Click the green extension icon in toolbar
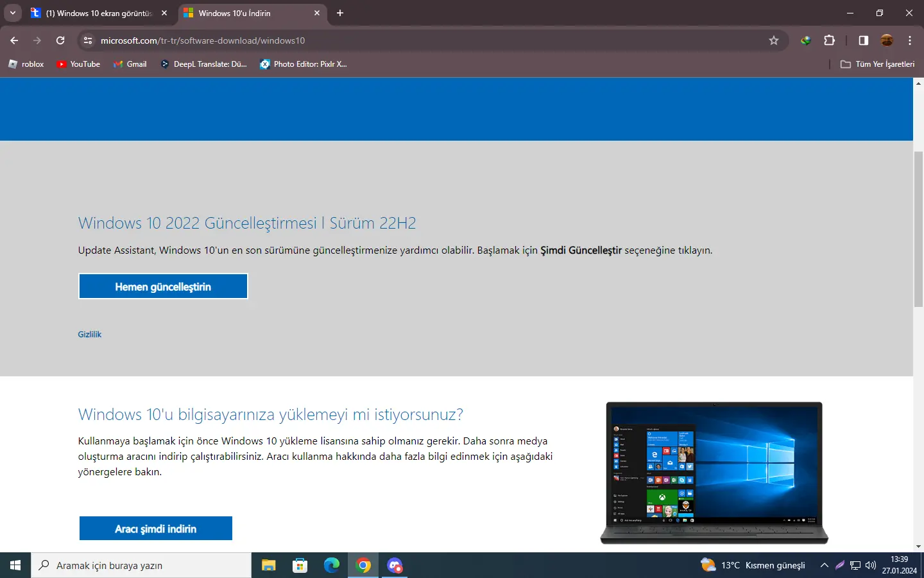 pyautogui.click(x=806, y=40)
